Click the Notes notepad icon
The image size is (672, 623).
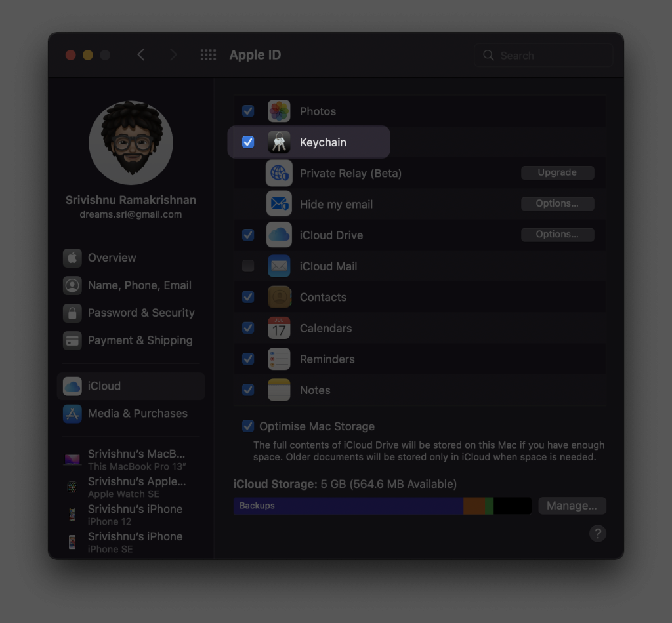coord(279,390)
